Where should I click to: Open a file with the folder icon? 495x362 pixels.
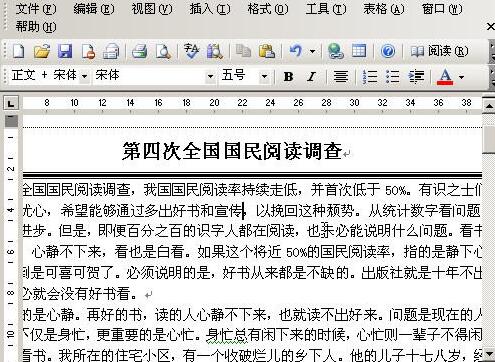42,51
